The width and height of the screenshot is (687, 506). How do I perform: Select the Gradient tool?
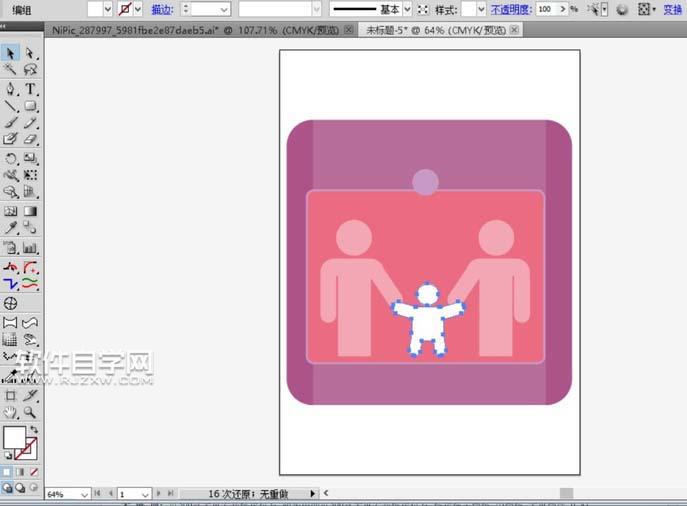[x=30, y=211]
